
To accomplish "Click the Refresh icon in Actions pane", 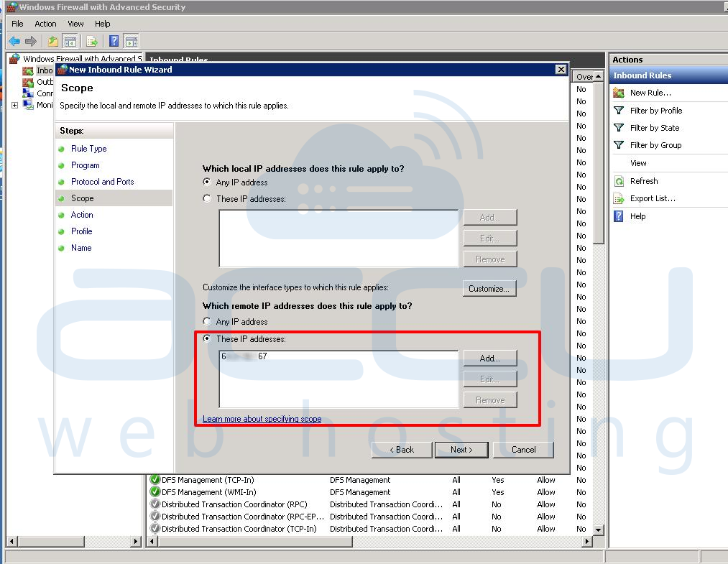I will (619, 181).
